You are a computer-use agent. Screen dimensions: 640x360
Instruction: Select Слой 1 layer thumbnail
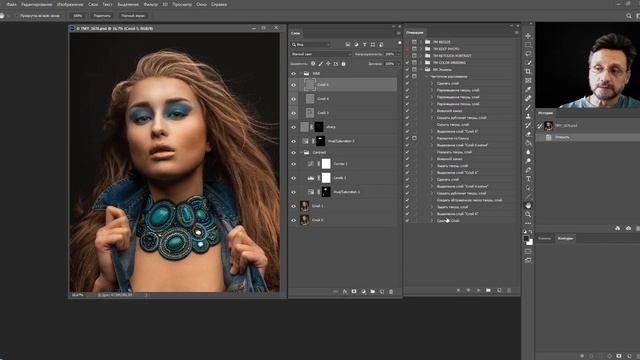(x=304, y=206)
